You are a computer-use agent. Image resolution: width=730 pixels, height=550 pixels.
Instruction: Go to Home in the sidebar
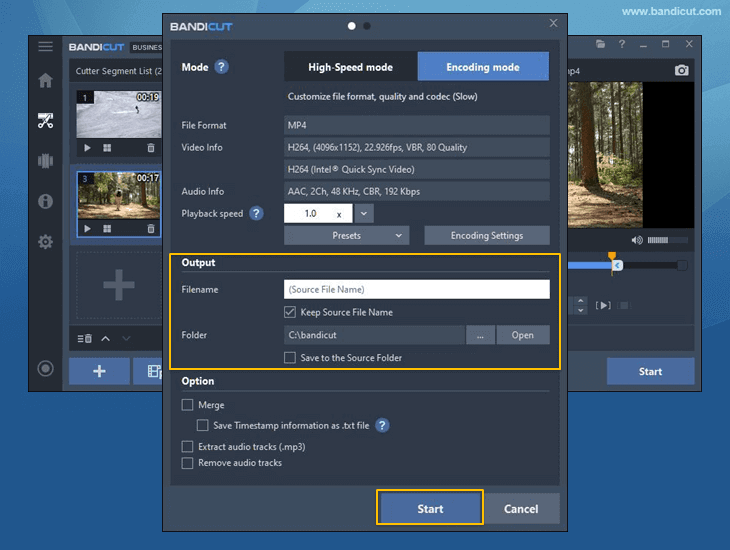[x=45, y=80]
